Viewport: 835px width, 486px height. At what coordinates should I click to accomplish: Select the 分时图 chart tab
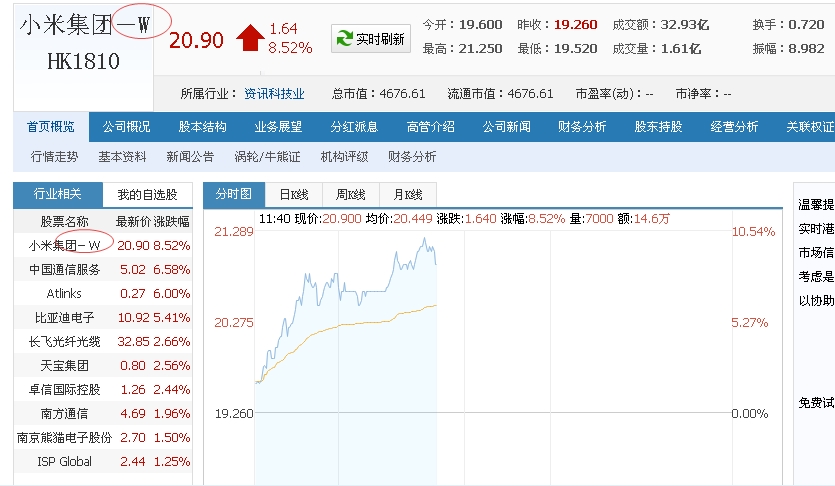coord(234,194)
